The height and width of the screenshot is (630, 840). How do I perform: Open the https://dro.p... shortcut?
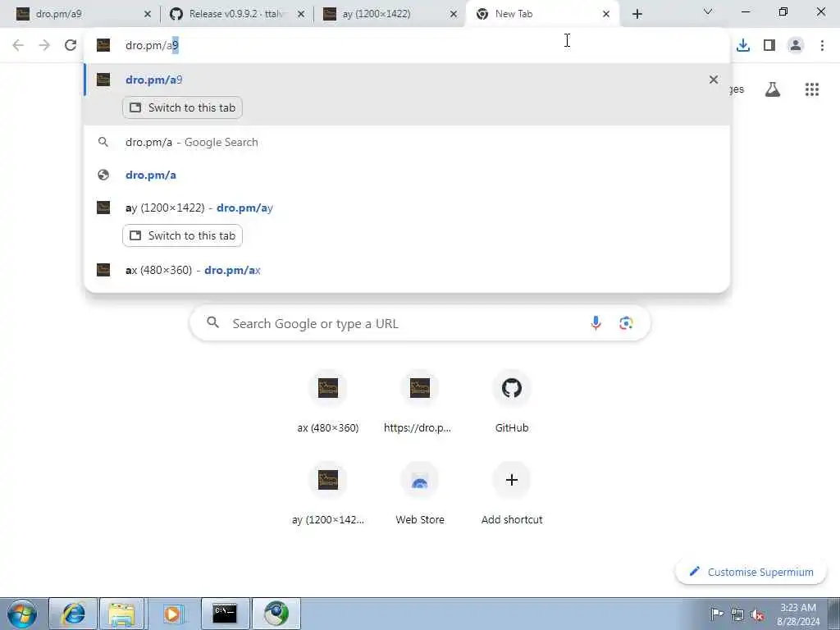pos(420,402)
